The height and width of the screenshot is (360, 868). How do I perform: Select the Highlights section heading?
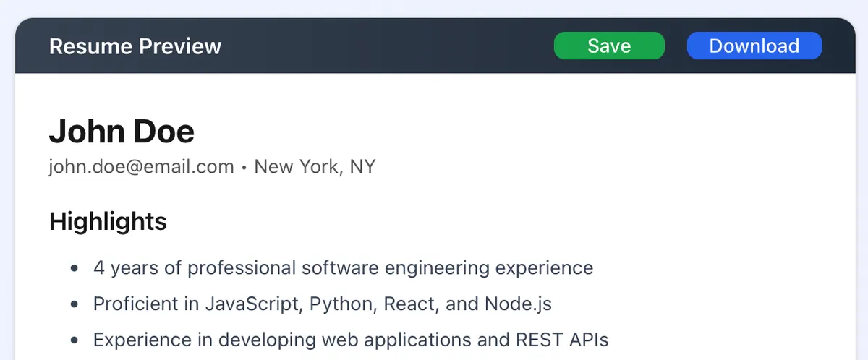[108, 221]
